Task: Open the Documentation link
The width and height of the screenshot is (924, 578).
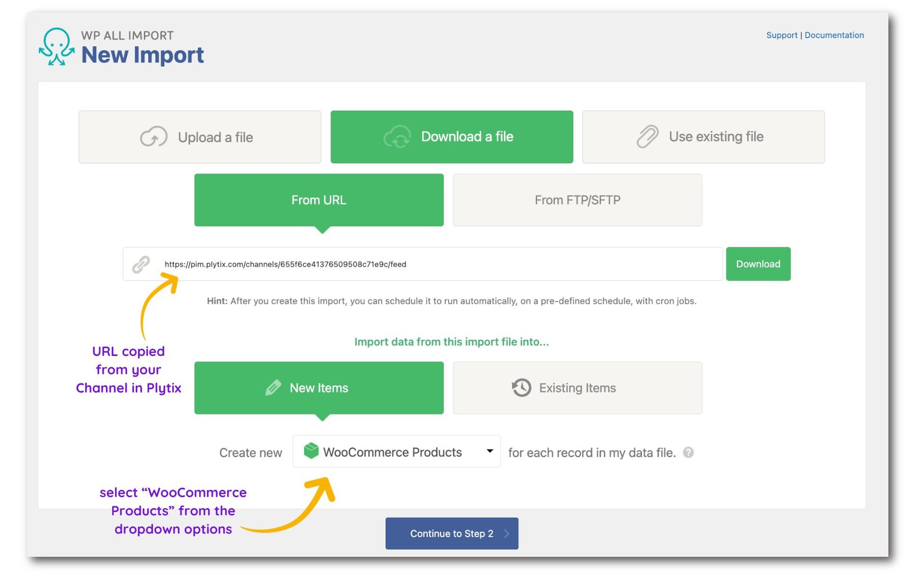Action: [x=834, y=35]
